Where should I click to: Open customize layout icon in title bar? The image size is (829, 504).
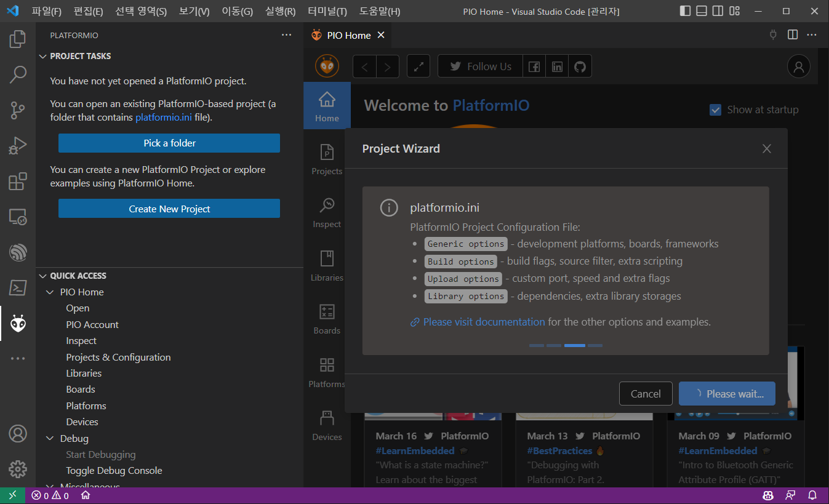[x=734, y=11]
